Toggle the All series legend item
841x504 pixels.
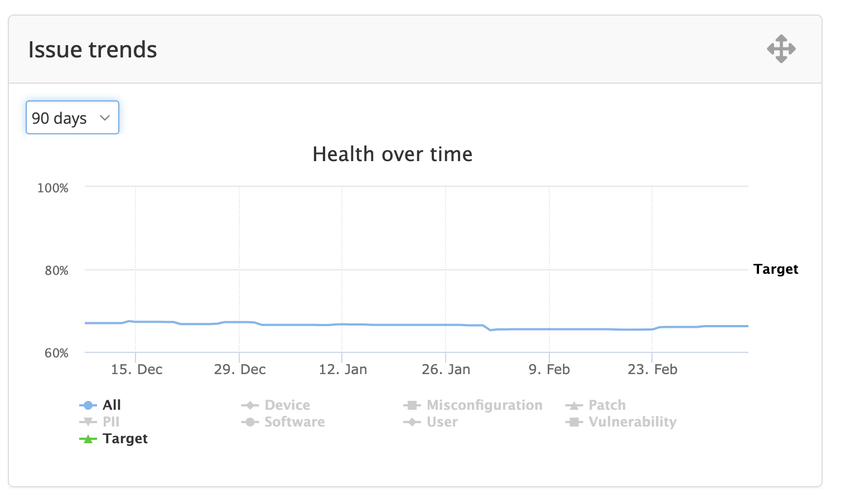(x=112, y=405)
